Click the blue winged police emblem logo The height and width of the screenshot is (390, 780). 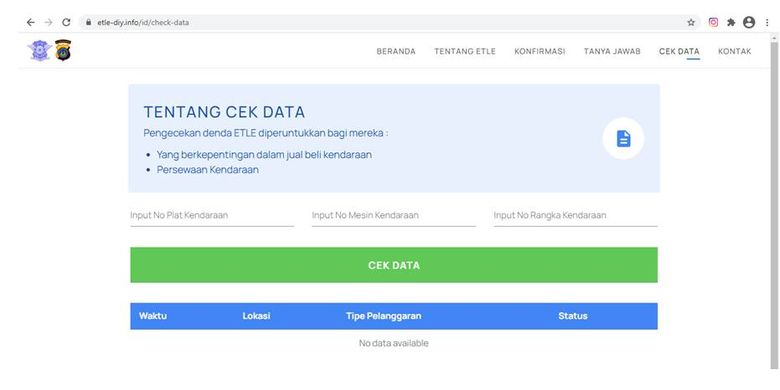[40, 50]
